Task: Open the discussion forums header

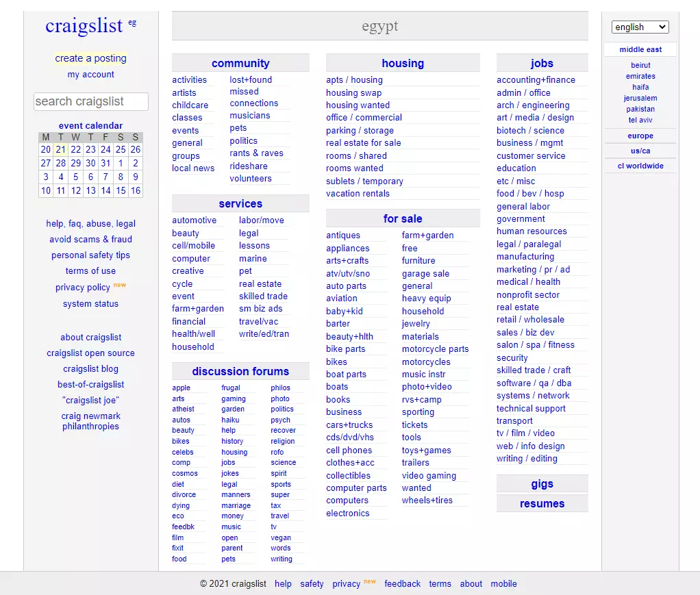Action: [240, 371]
